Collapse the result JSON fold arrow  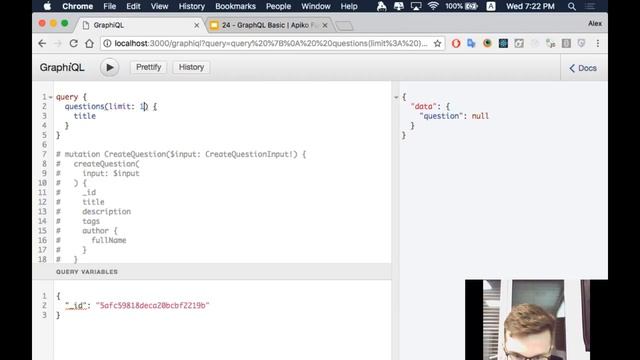(x=396, y=97)
